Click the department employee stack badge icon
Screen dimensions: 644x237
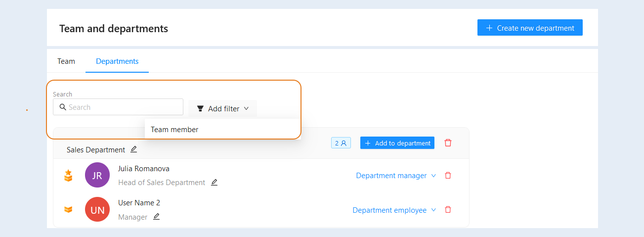click(x=68, y=210)
